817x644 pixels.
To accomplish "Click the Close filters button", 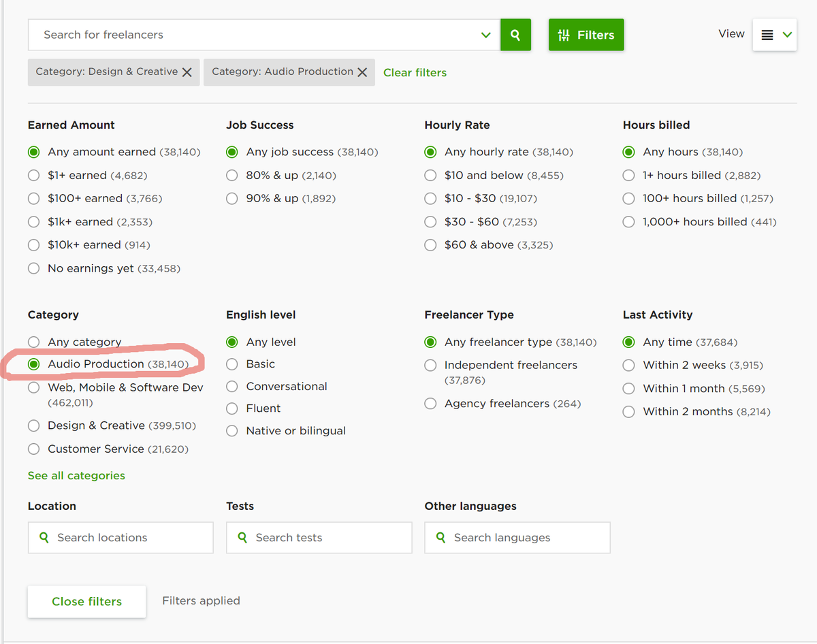I will [86, 602].
